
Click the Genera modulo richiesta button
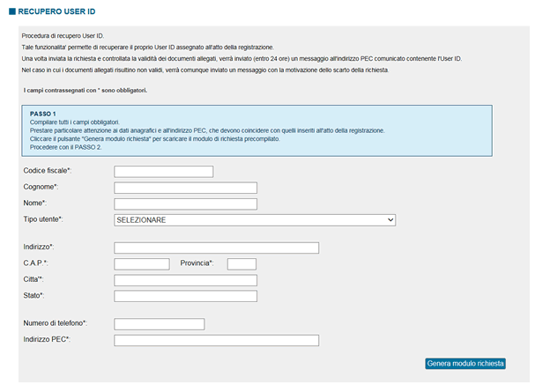point(465,363)
